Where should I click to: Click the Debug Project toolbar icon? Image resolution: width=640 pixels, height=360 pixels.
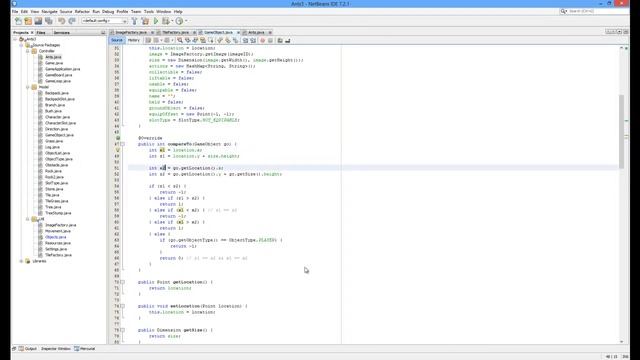click(165, 21)
